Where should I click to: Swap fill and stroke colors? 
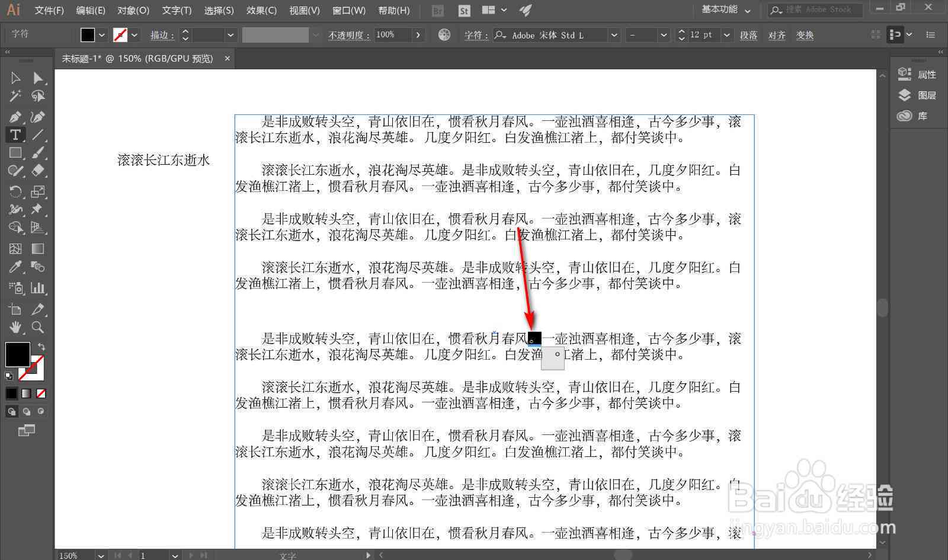coord(41,347)
